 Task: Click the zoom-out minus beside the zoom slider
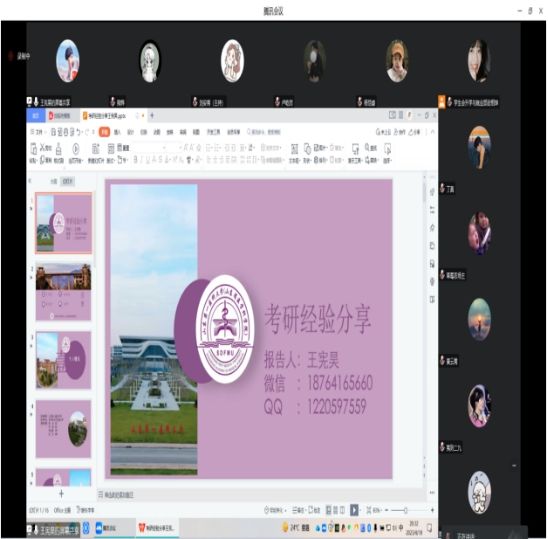tap(387, 510)
